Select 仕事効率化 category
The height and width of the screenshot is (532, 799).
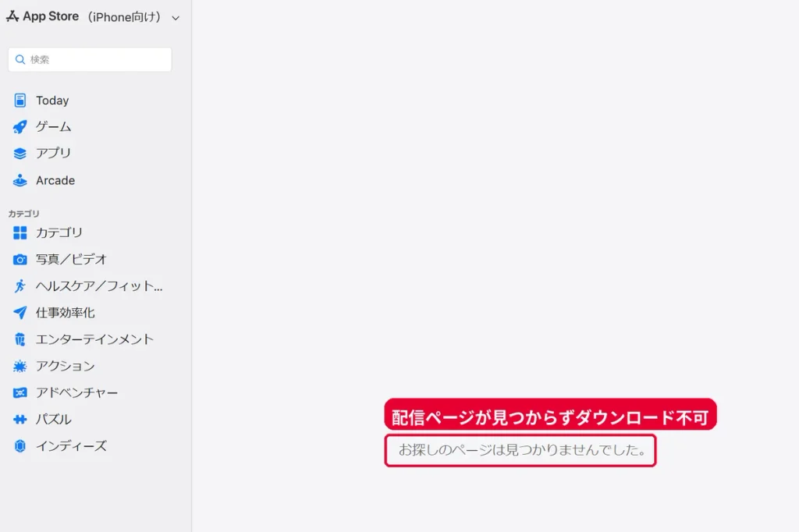pyautogui.click(x=66, y=312)
